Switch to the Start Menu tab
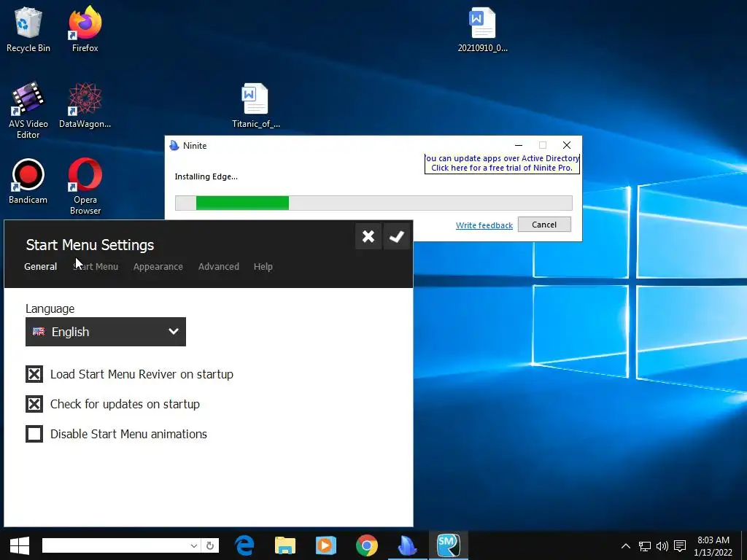The image size is (747, 560). click(x=96, y=267)
